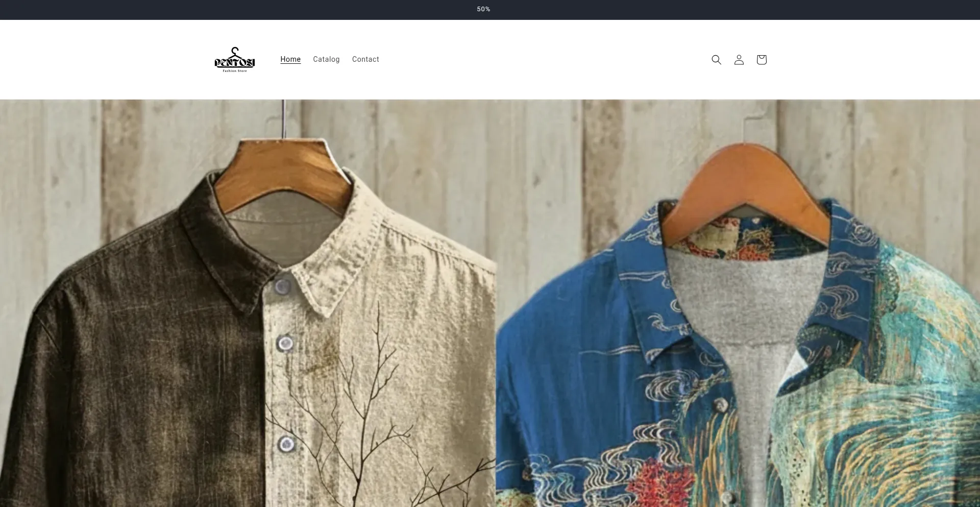Click the Pentosi hanger logo

click(234, 58)
